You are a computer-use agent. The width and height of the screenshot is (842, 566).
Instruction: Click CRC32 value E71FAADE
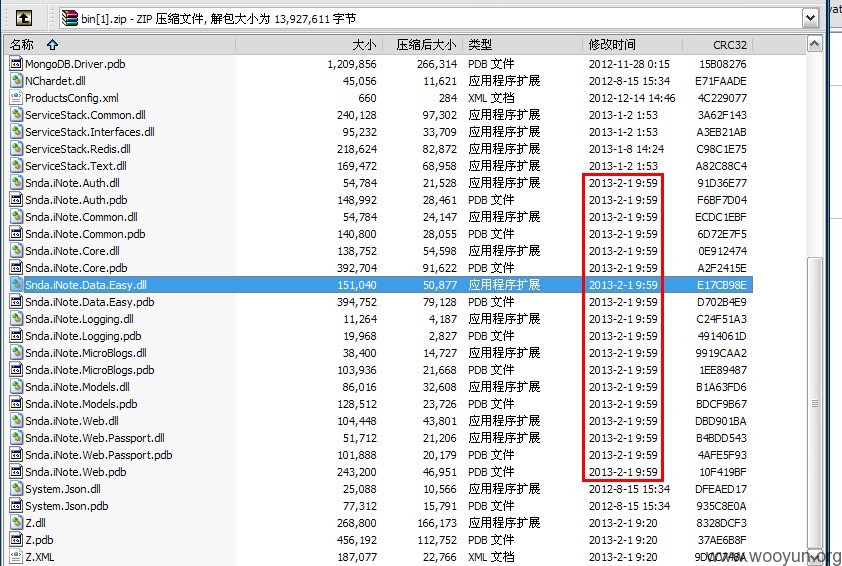click(x=721, y=81)
